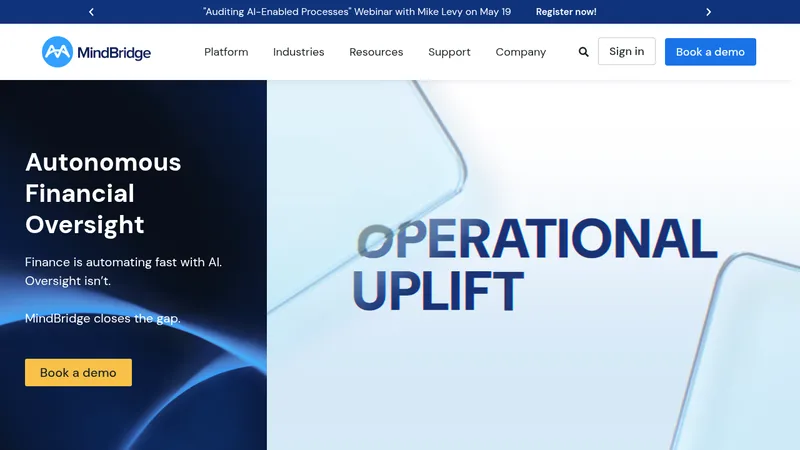Click the 'MindBridge closes the gap.' text

[x=103, y=318]
